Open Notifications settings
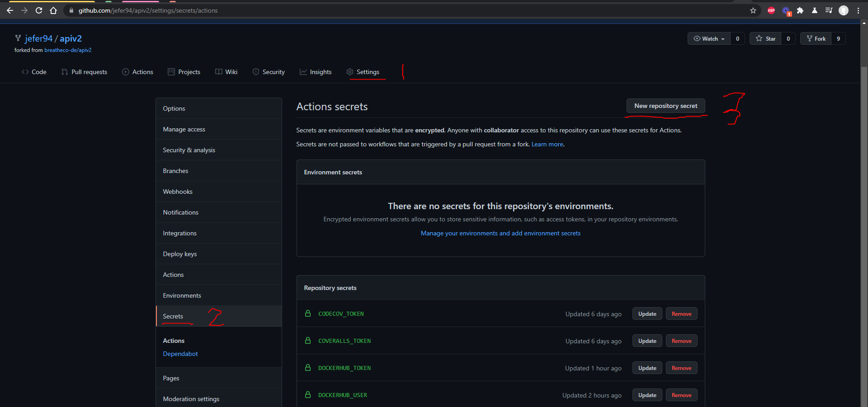868x407 pixels. pyautogui.click(x=219, y=212)
